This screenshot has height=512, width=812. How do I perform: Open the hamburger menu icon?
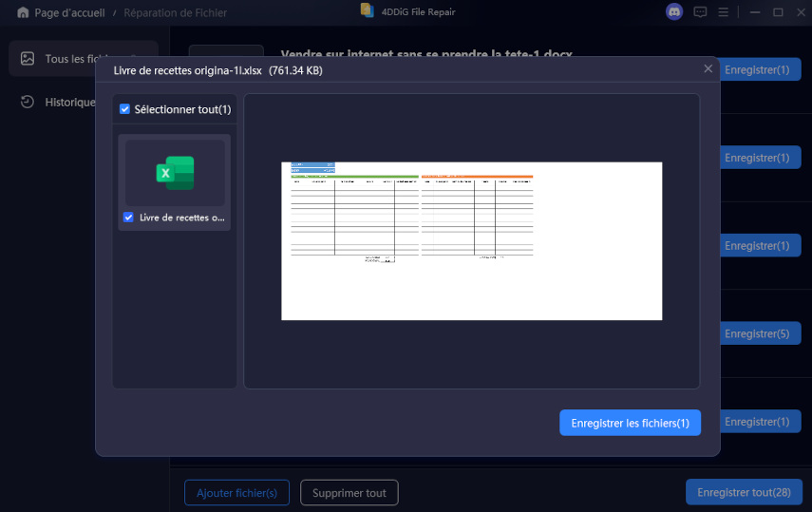[x=724, y=12]
